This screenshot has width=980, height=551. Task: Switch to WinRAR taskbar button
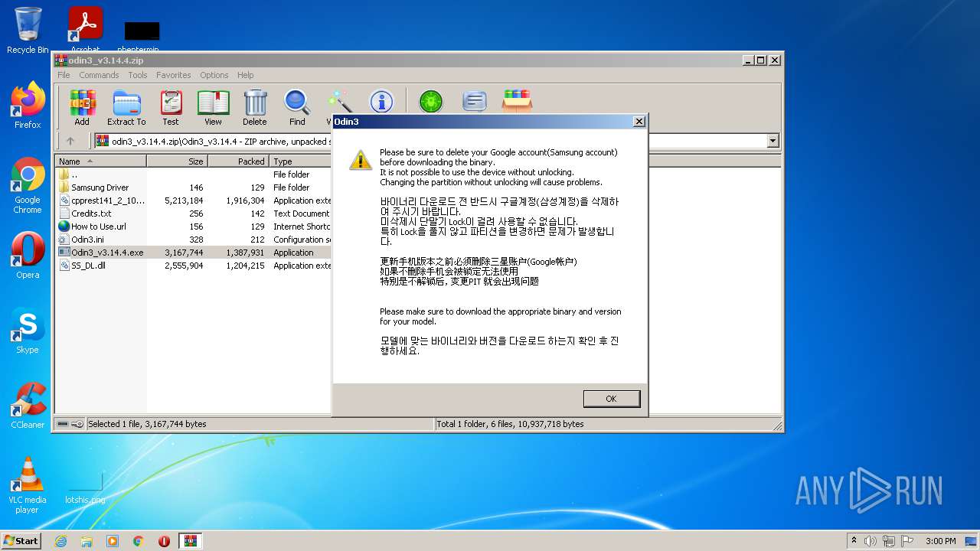tap(190, 541)
